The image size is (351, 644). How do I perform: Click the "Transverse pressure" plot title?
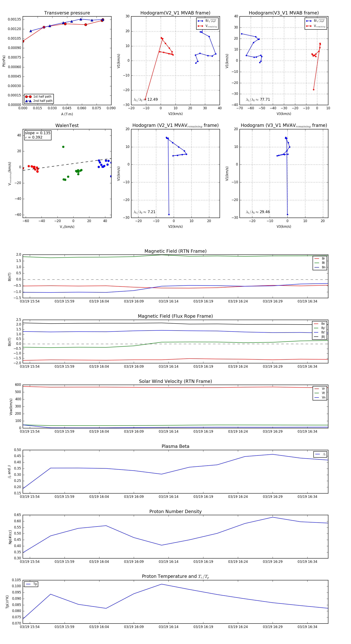(67, 13)
